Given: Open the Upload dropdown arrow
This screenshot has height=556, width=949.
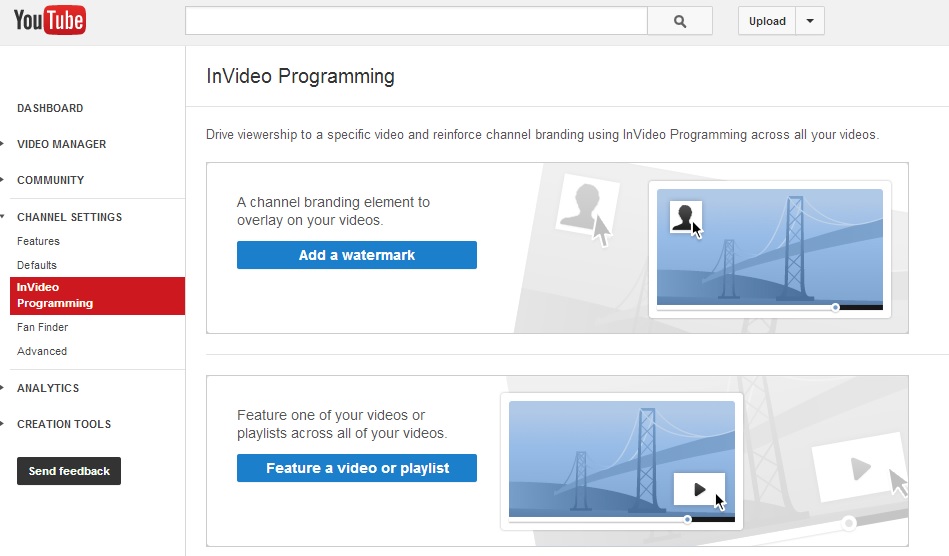Looking at the screenshot, I should click(810, 21).
